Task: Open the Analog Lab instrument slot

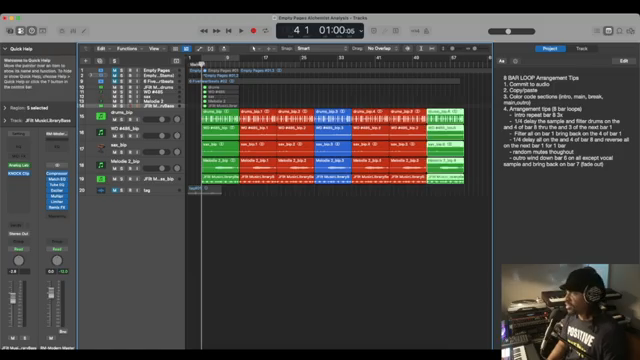Action: pyautogui.click(x=19, y=165)
